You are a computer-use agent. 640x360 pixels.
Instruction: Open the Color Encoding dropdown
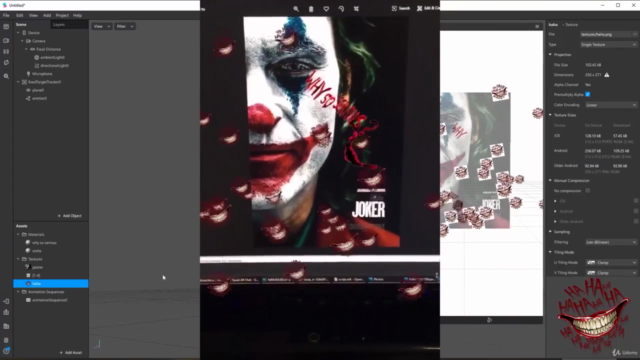[x=611, y=105]
